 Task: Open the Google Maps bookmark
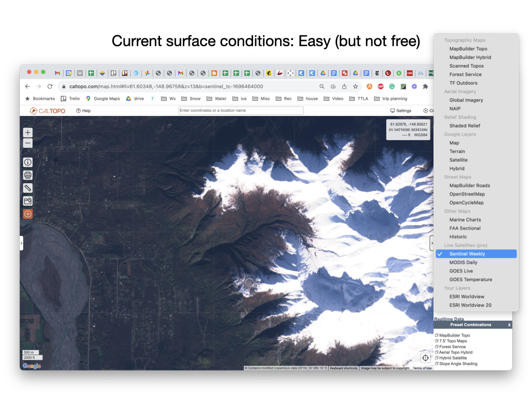(103, 99)
